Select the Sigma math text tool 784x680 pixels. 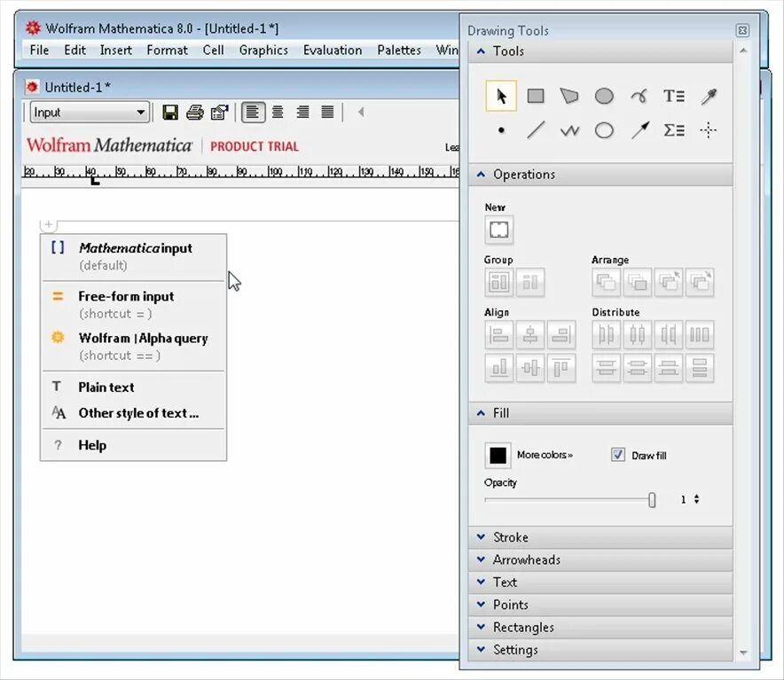tap(673, 130)
